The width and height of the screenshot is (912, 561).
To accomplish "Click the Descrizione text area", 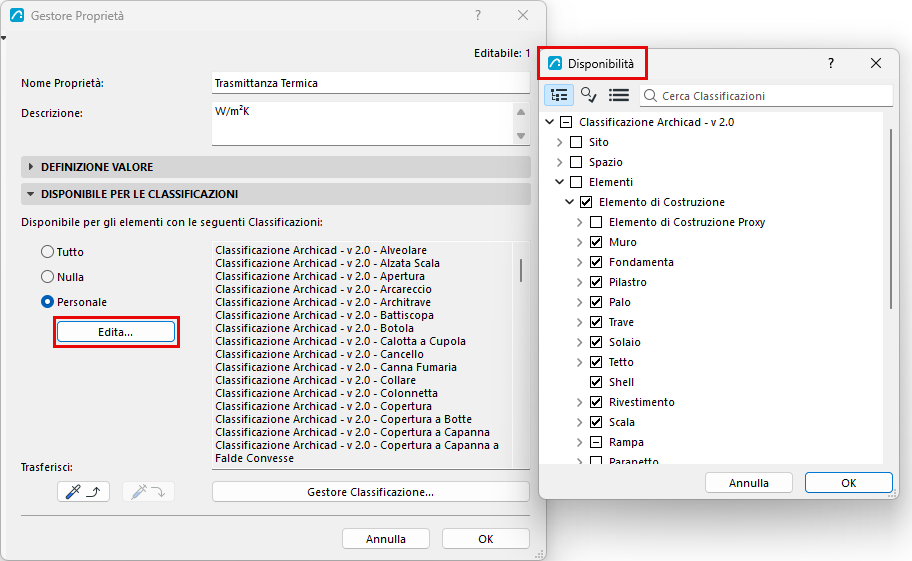I will coord(363,123).
